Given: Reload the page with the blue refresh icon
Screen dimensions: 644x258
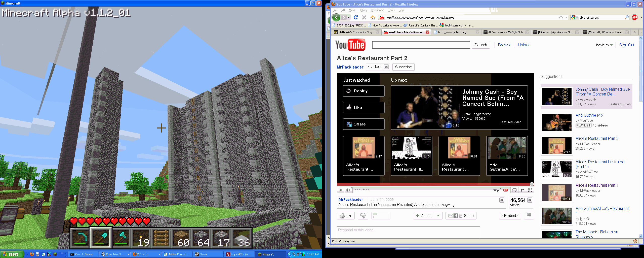Looking at the screenshot, I should pos(356,17).
